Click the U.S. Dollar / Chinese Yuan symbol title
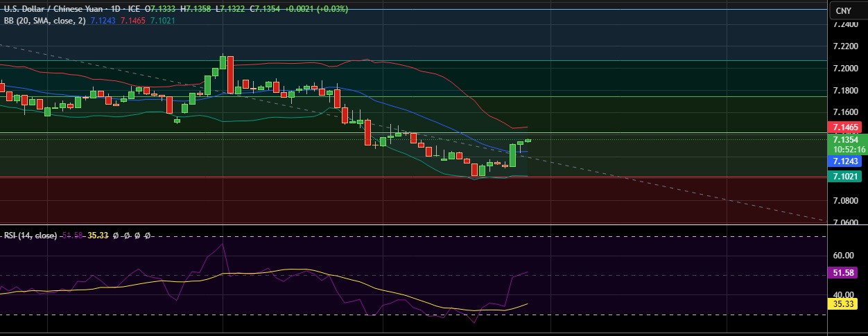 [62, 9]
